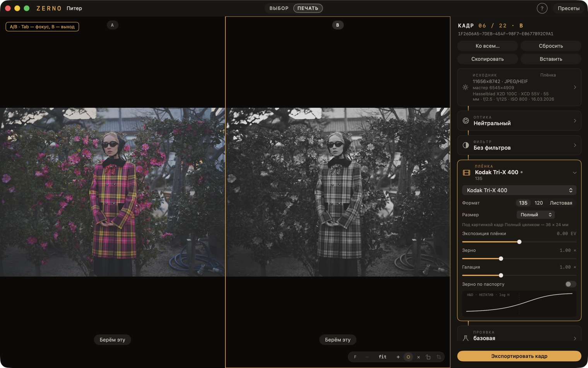Click the film strip icon beside Плёнка
Viewport: 588px width, 368px height.
click(x=467, y=173)
